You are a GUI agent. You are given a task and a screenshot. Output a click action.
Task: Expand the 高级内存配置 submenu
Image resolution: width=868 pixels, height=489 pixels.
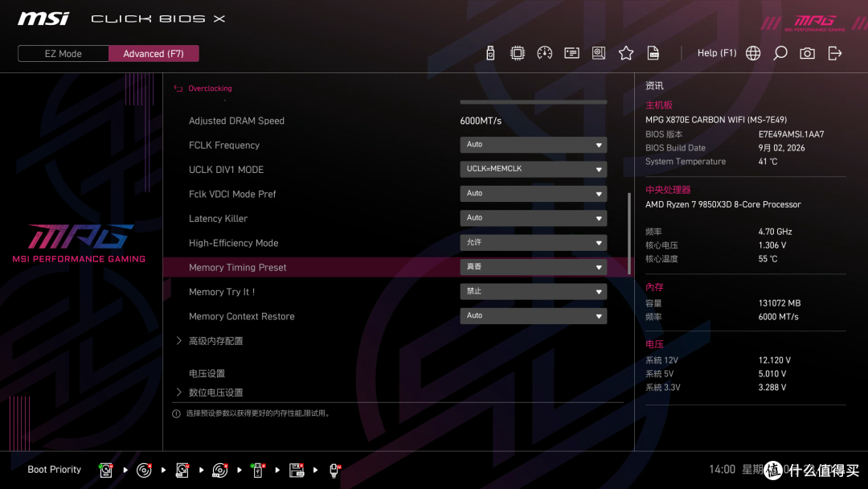pyautogui.click(x=216, y=341)
